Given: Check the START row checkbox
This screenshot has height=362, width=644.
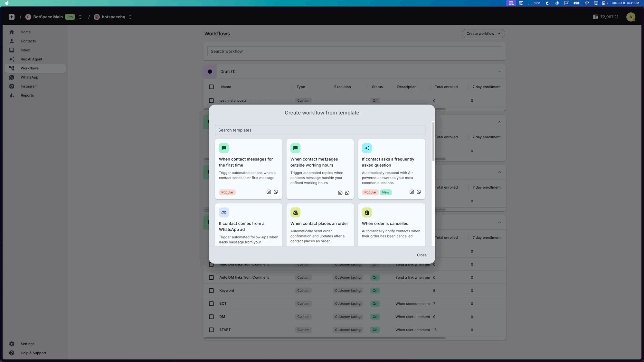Looking at the screenshot, I should coord(211,330).
